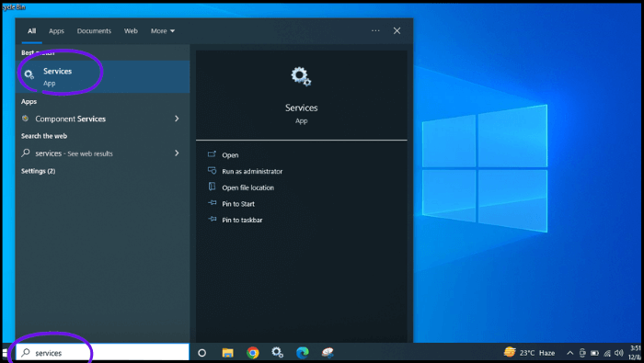Viewport: 644px width, 363px height.
Task: Click the microphone tray icon
Action: pos(582,353)
